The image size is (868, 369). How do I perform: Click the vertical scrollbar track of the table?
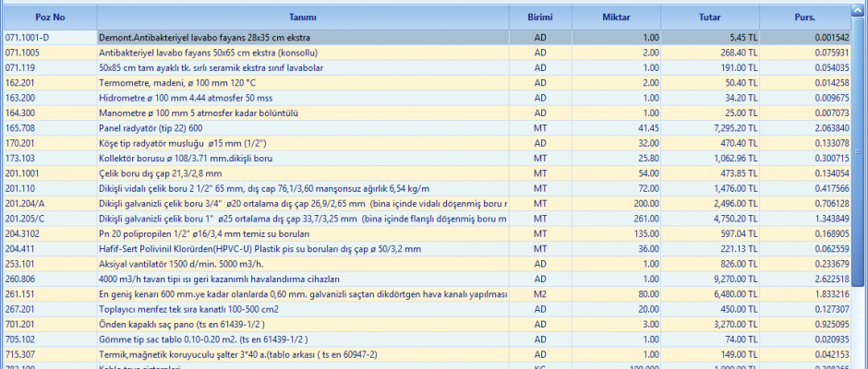point(860,231)
